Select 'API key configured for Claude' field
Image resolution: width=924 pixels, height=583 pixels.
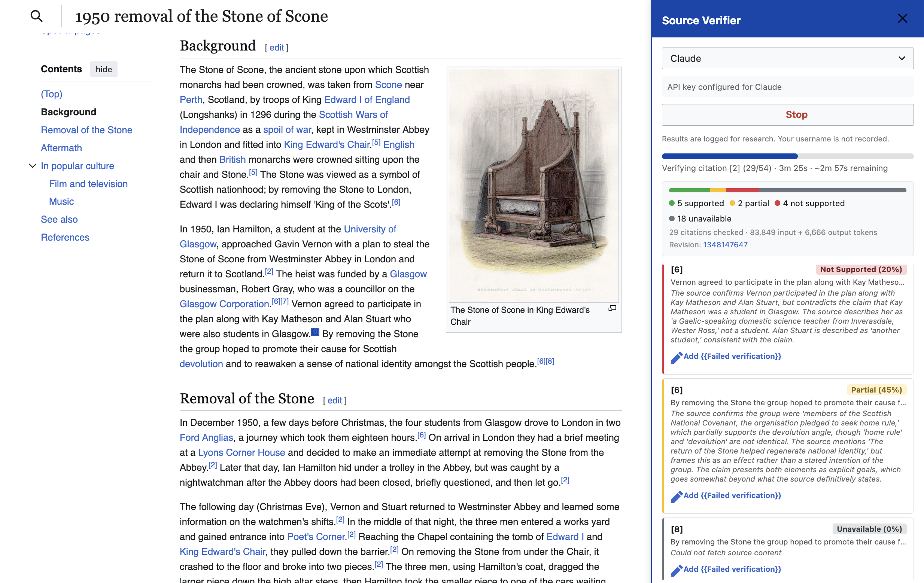(x=787, y=87)
